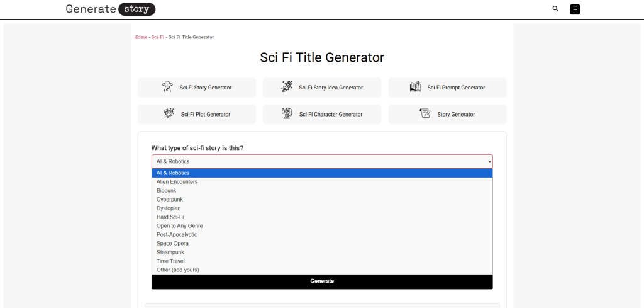Select Open to Any Genre option

pyautogui.click(x=180, y=226)
